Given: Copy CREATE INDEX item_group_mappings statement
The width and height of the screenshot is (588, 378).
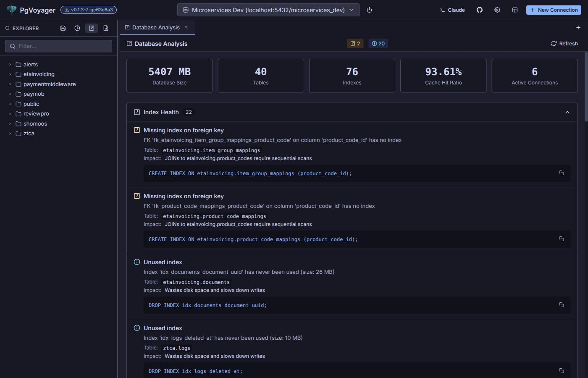Looking at the screenshot, I should (562, 173).
